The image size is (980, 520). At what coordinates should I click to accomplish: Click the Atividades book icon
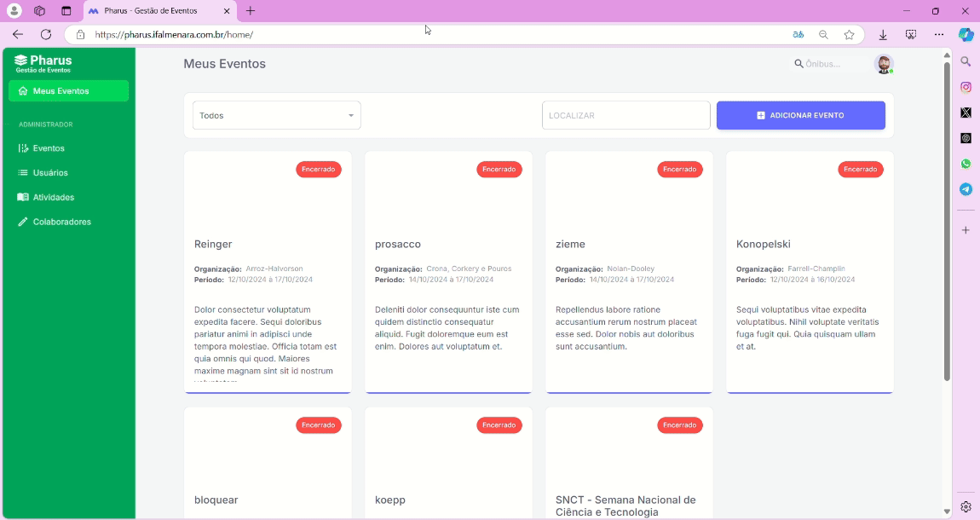tap(23, 197)
